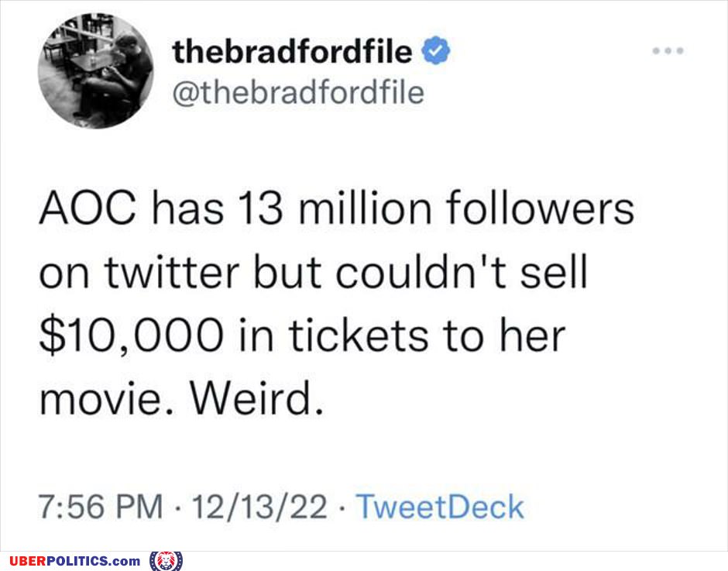
Task: Click the 12/13/22 date
Action: (259, 506)
